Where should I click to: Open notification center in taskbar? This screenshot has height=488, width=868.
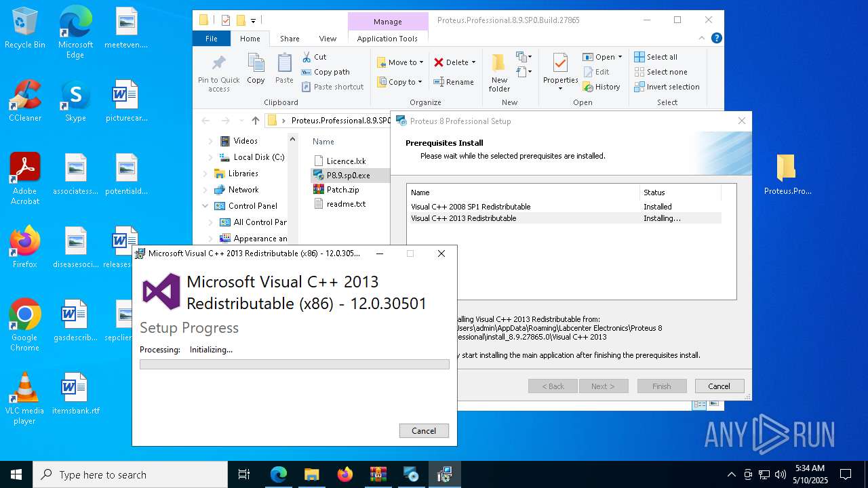846,474
